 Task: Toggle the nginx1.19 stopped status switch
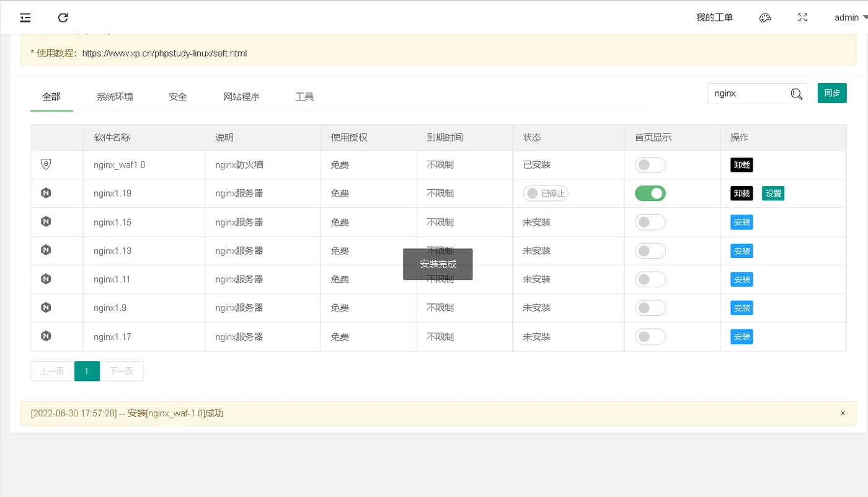click(x=546, y=194)
